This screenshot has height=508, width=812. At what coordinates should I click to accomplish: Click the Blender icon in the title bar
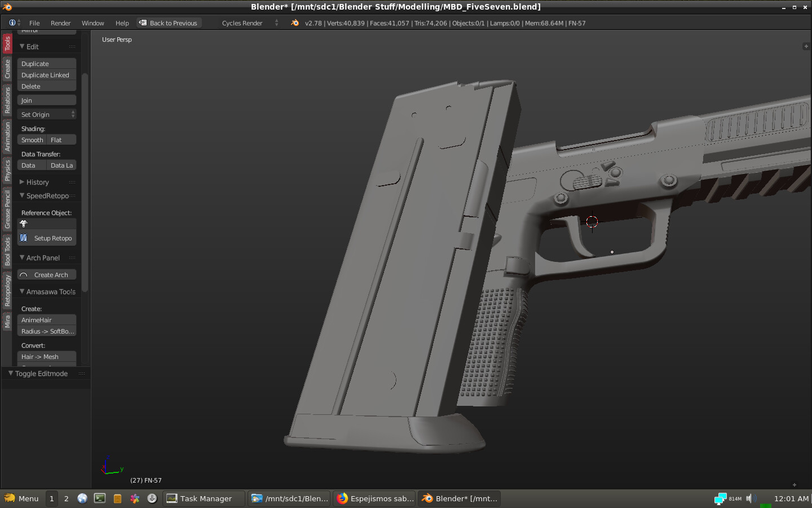coord(7,7)
